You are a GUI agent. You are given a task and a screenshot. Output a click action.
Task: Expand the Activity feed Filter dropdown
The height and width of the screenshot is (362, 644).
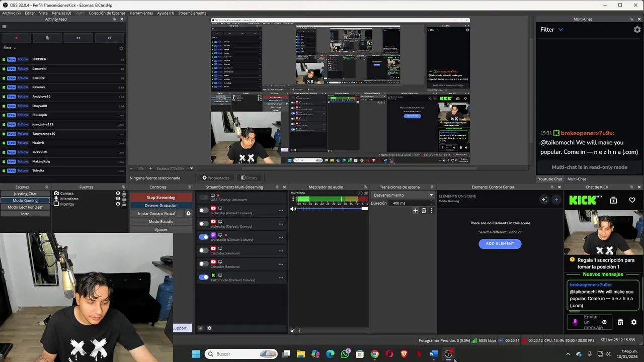tap(10, 48)
